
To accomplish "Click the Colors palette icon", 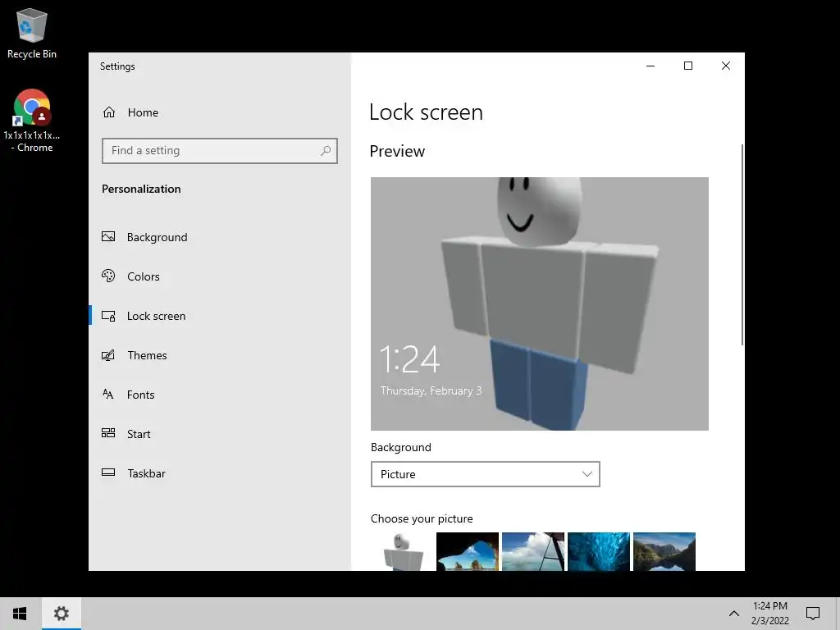I will [x=108, y=276].
